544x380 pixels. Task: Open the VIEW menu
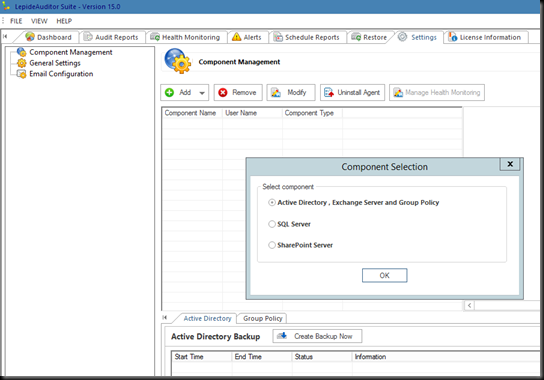(x=39, y=21)
